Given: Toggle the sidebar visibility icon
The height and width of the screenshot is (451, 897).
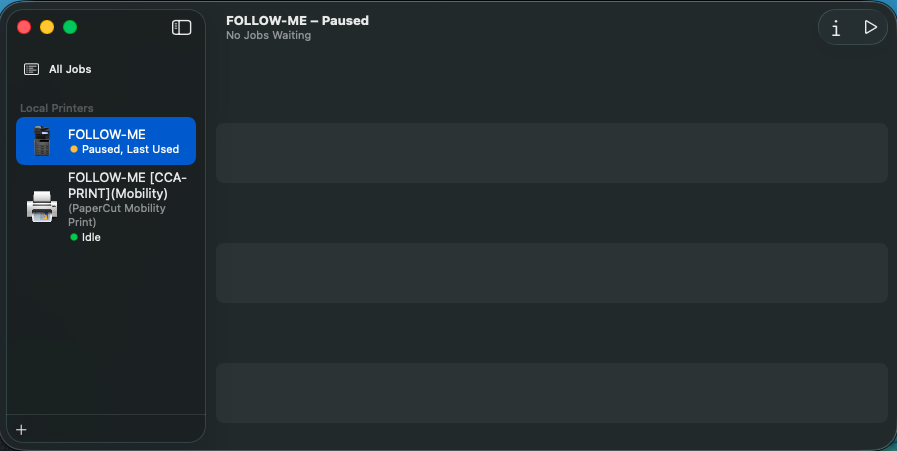Looking at the screenshot, I should click(181, 28).
